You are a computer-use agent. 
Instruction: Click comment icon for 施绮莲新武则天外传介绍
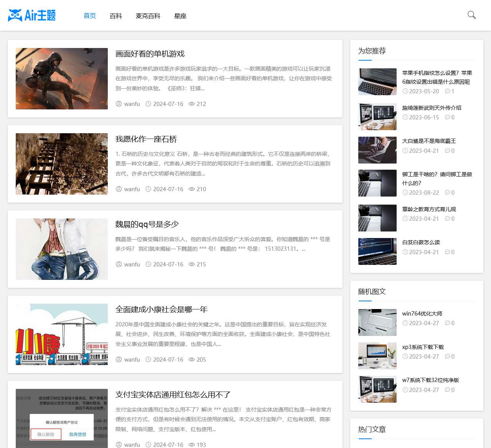coord(447,117)
